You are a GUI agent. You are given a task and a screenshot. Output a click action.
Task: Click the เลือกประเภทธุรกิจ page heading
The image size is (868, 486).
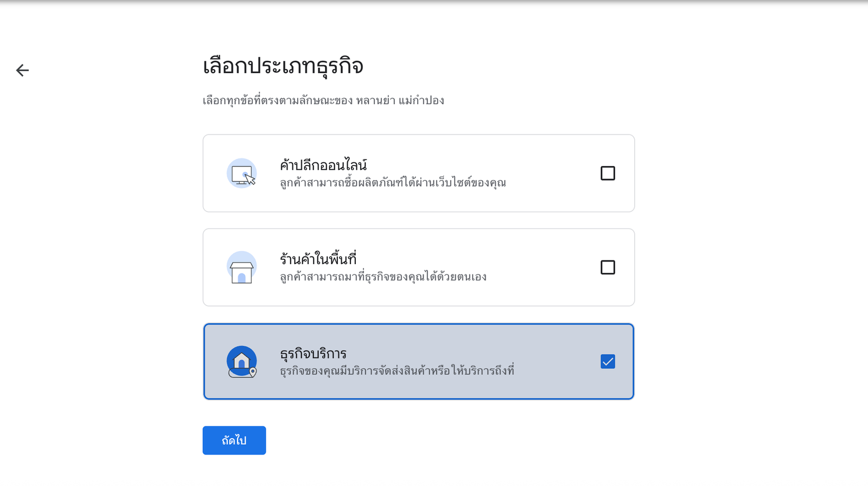pos(283,66)
